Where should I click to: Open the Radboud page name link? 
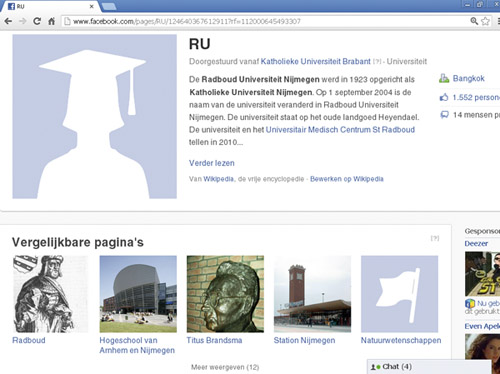coord(29,340)
